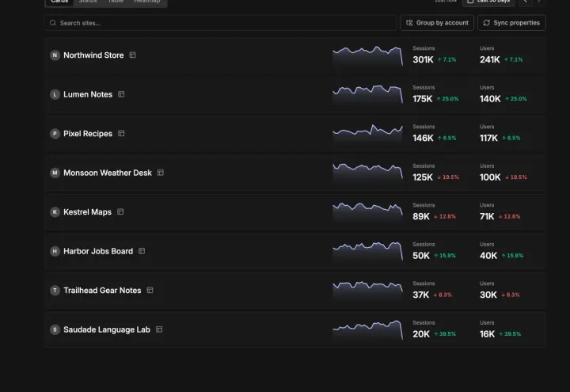Image resolution: width=570 pixels, height=392 pixels.
Task: Click the 16K users value
Action: click(487, 334)
